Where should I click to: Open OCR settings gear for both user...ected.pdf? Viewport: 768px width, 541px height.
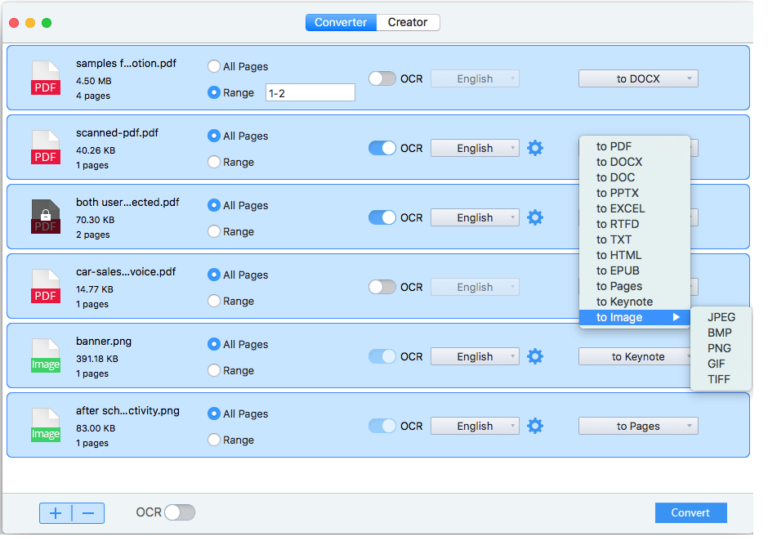click(x=535, y=217)
